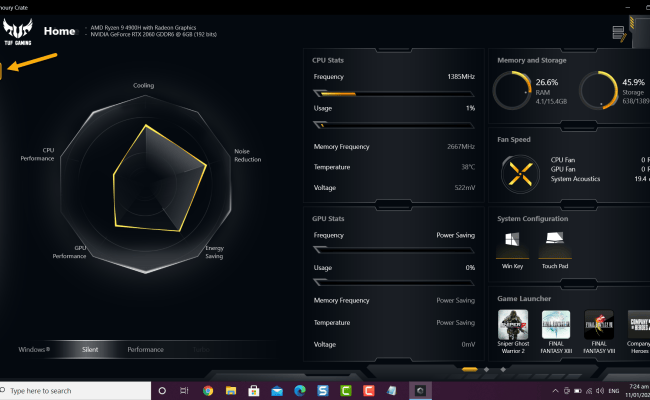Select the Silent operating mode

tap(90, 349)
